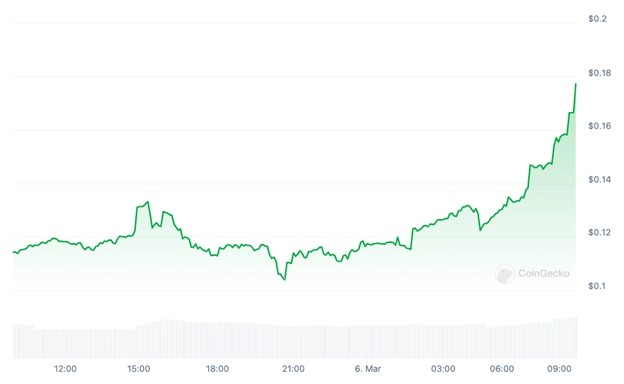Click the volume bars above 18:00
624x384 pixels.
click(217, 340)
